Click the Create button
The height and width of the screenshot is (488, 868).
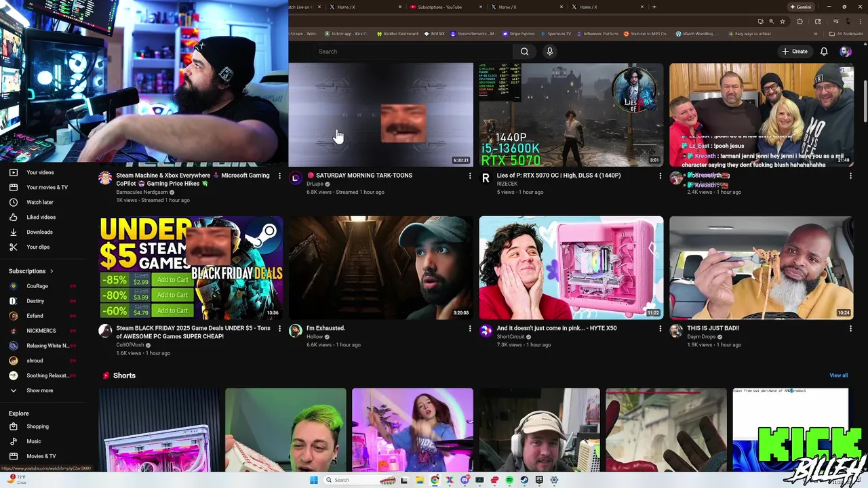coord(795,52)
